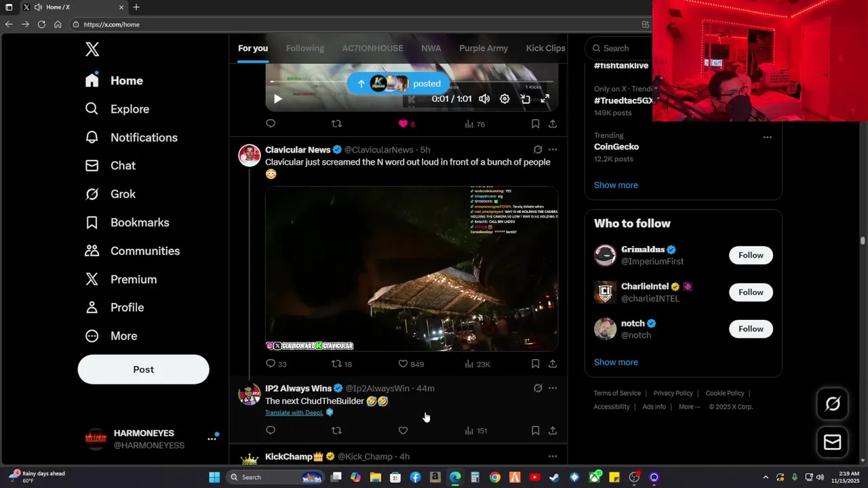Click the top video's progress bar

tap(412, 81)
